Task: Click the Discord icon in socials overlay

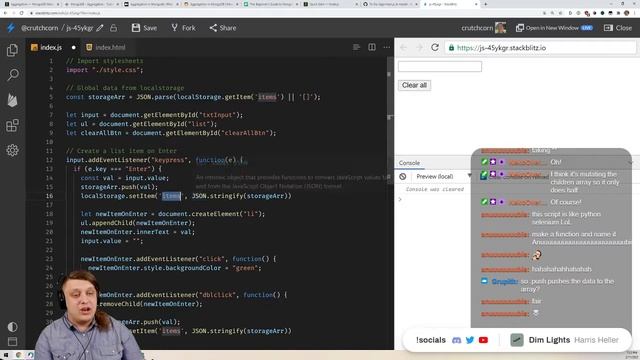Action: pos(456,340)
